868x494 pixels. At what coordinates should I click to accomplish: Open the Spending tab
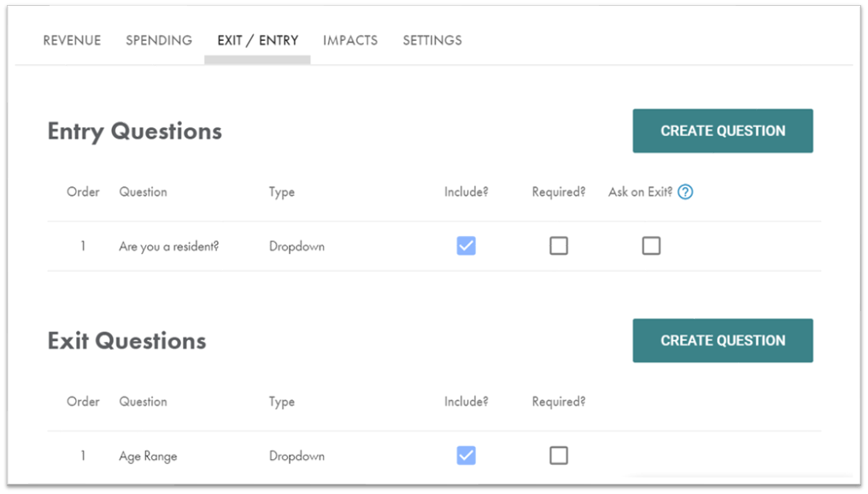(x=159, y=40)
